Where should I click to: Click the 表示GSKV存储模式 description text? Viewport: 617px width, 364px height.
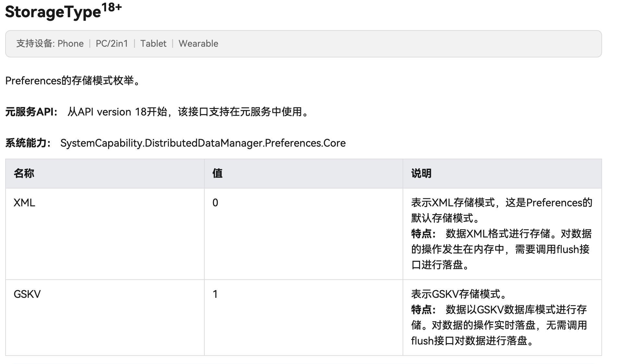[459, 294]
